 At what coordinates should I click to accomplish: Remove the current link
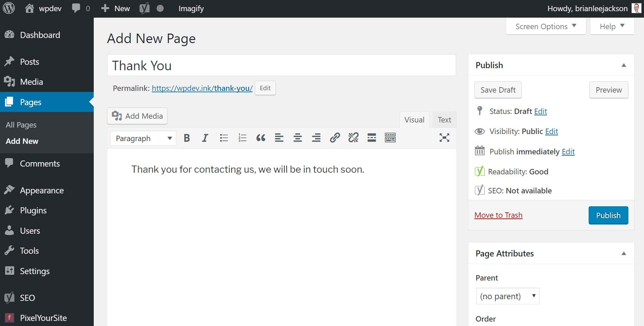click(353, 138)
